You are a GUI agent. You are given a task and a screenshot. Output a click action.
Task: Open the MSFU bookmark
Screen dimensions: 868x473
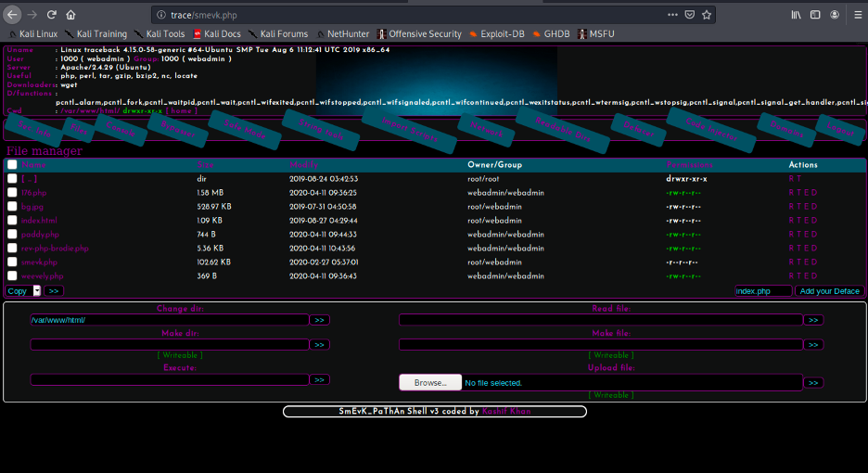coord(596,33)
